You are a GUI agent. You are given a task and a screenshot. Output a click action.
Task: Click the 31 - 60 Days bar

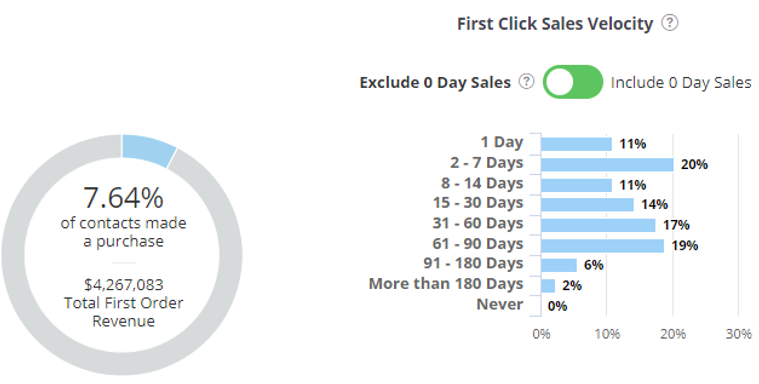click(x=598, y=225)
